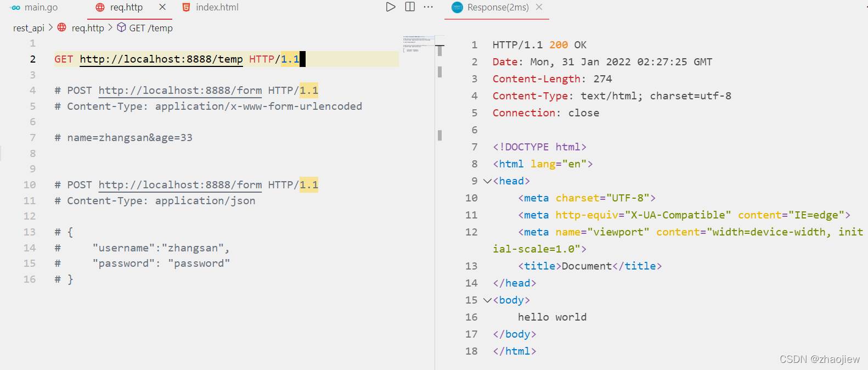Click the Response tab globe icon
This screenshot has height=370, width=868.
(457, 8)
